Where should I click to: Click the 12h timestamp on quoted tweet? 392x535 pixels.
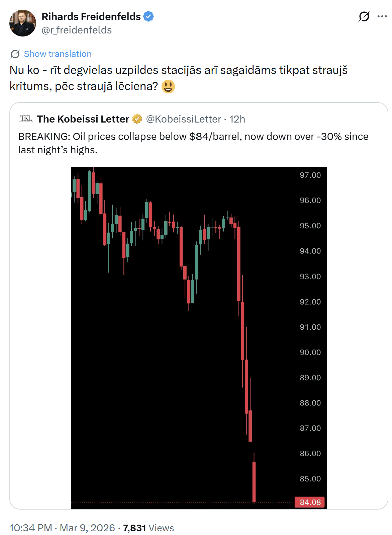click(237, 119)
